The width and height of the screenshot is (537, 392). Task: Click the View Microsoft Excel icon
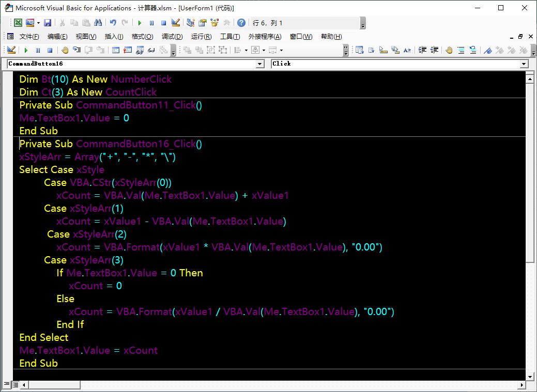[18, 23]
